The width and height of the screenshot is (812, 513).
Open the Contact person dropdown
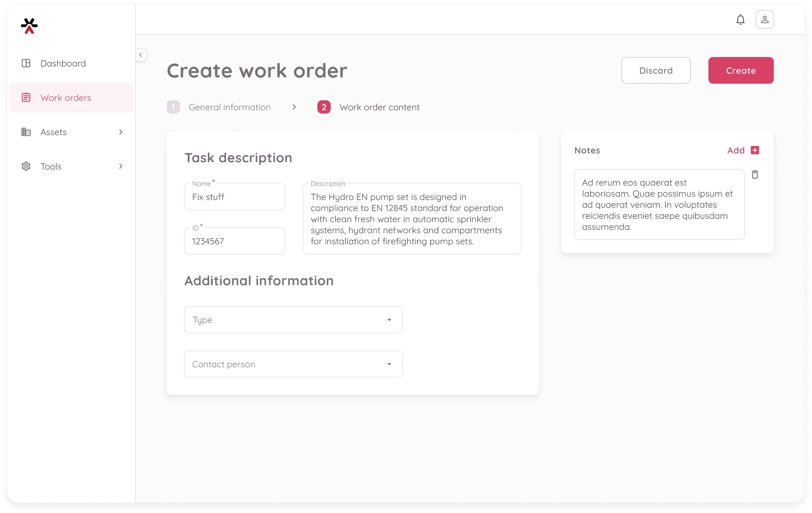click(293, 365)
